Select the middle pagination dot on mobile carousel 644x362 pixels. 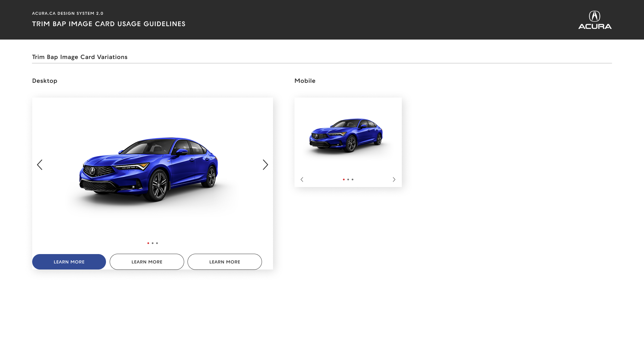click(x=348, y=180)
